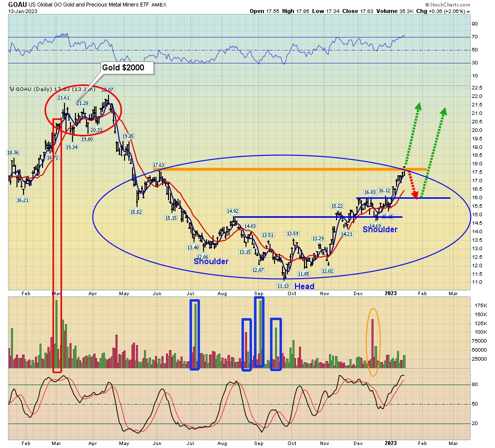Click the 21.28 price label
495x448 pixels.
click(x=82, y=103)
